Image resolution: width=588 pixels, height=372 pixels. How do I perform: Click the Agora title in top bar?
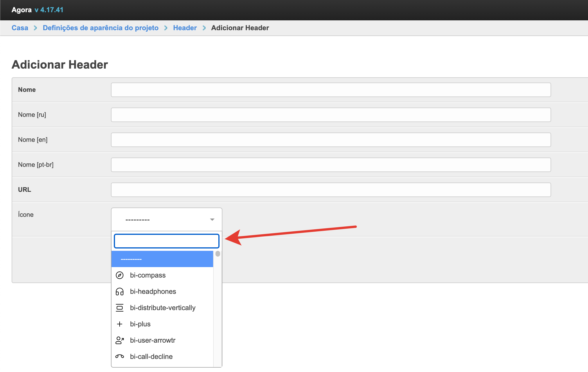pos(21,10)
